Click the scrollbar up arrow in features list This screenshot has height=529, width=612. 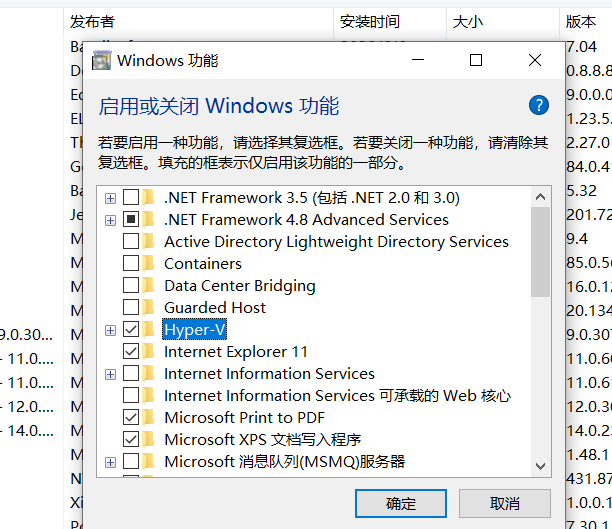(x=541, y=197)
